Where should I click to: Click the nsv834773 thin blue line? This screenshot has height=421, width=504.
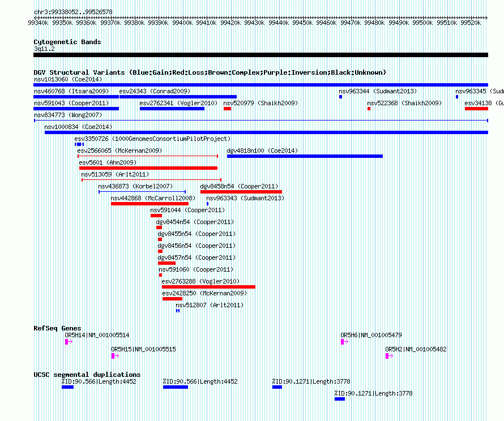click(261, 121)
